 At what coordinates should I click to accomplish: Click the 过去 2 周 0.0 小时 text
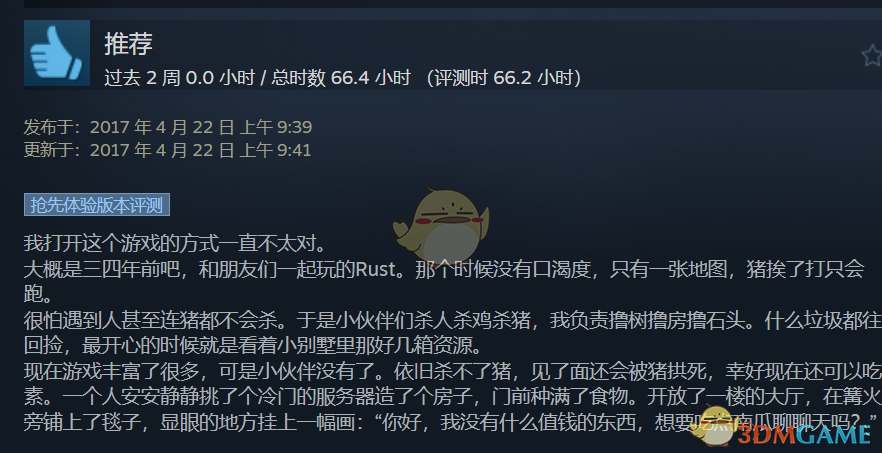pos(179,78)
